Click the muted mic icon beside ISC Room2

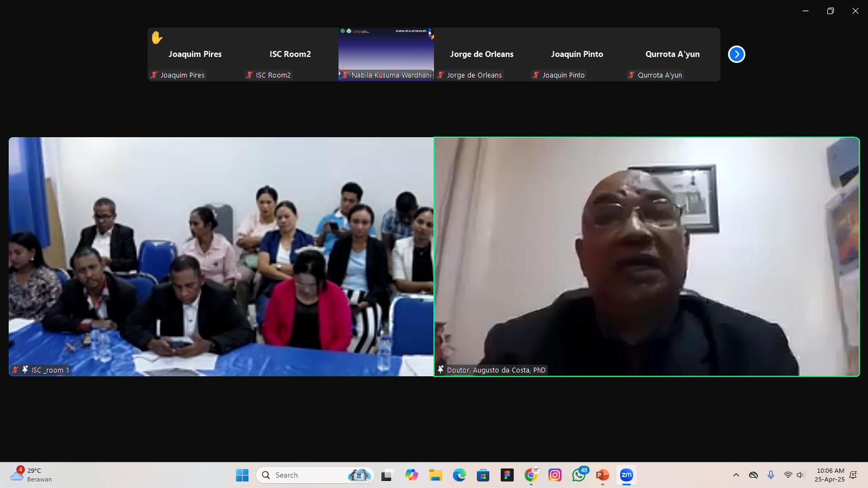(x=250, y=75)
